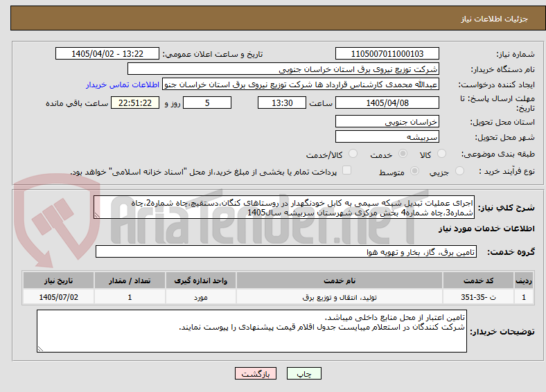Select the جزیی purchase type radio
This screenshot has height=392, width=546.
pyautogui.click(x=459, y=170)
